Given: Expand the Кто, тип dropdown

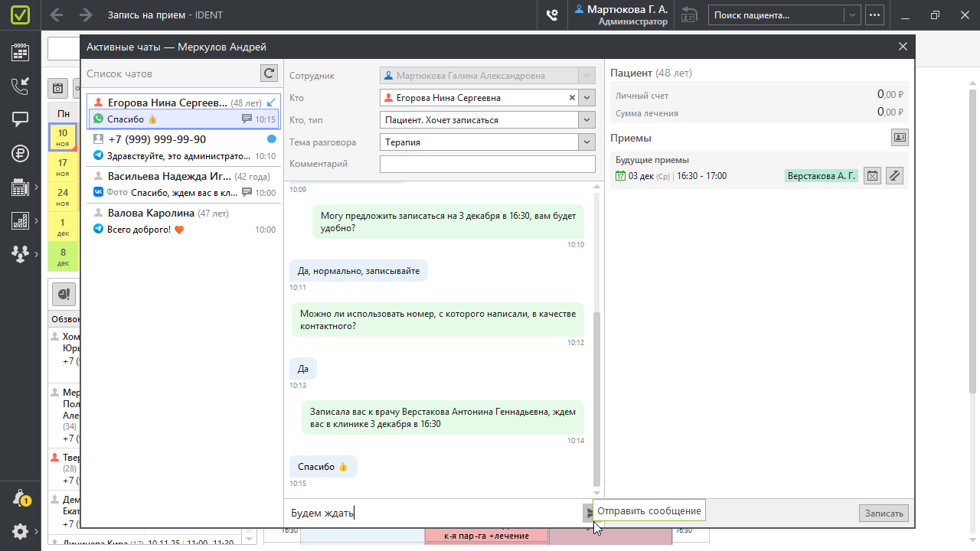Looking at the screenshot, I should pos(587,120).
